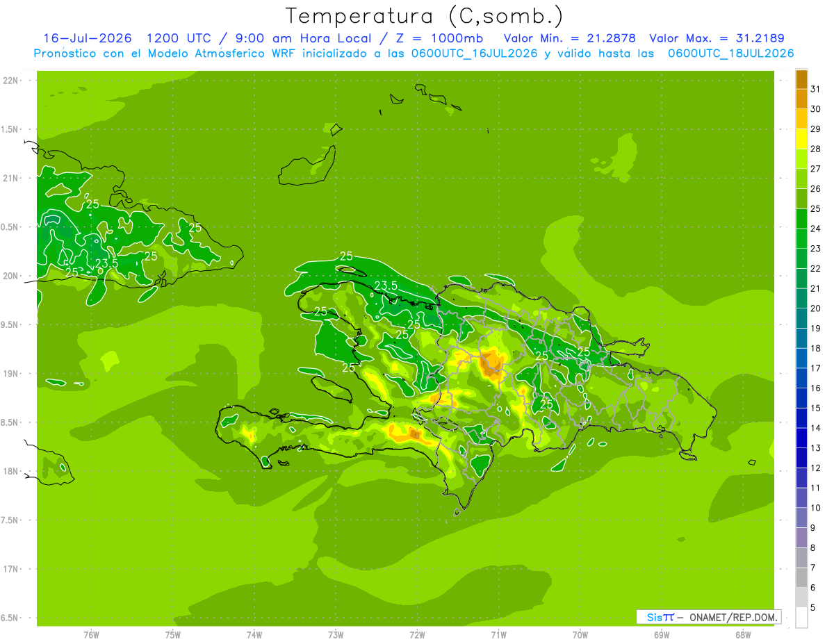Click the legend label "23"
834x644 pixels.
tap(816, 249)
